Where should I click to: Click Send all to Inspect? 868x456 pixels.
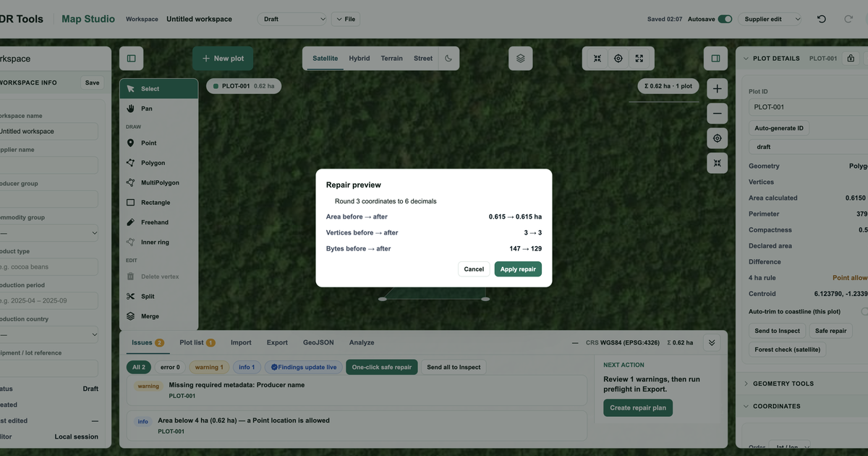(454, 367)
